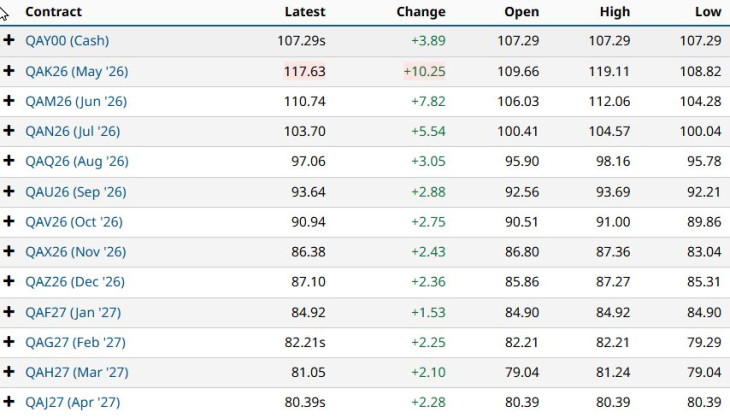
Task: Click plus icon beside QAZ26 (Dec '26)
Action: point(9,282)
